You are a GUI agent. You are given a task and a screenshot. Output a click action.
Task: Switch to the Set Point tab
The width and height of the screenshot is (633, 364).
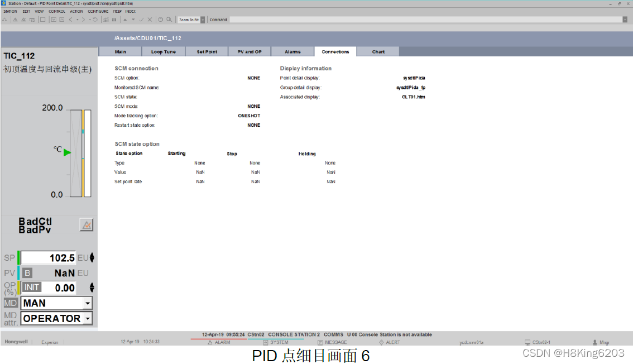207,52
